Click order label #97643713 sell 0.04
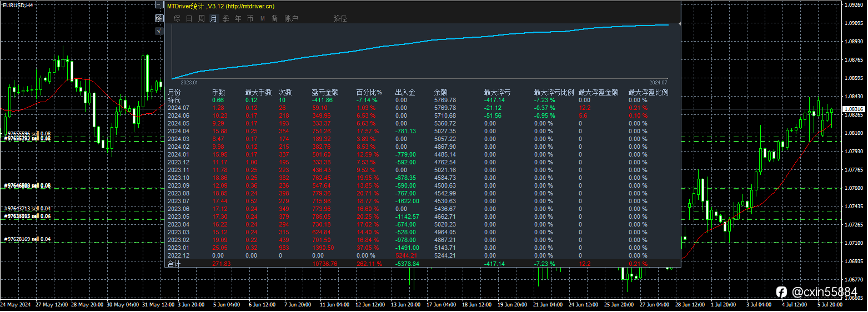The image size is (868, 312). click(27, 209)
